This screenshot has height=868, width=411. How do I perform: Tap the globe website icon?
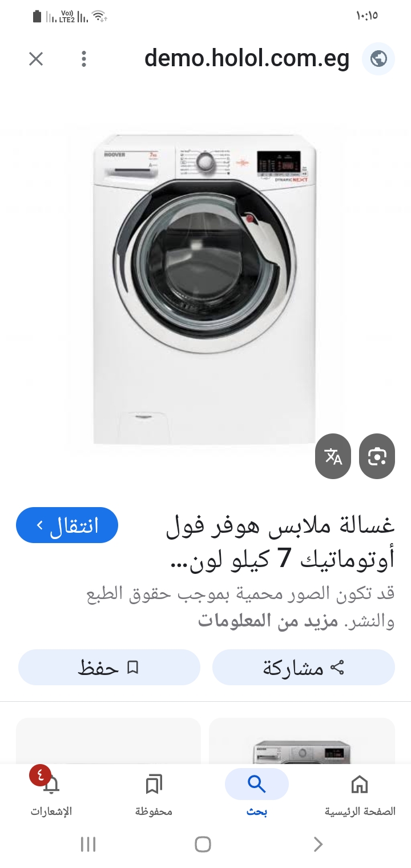(378, 58)
